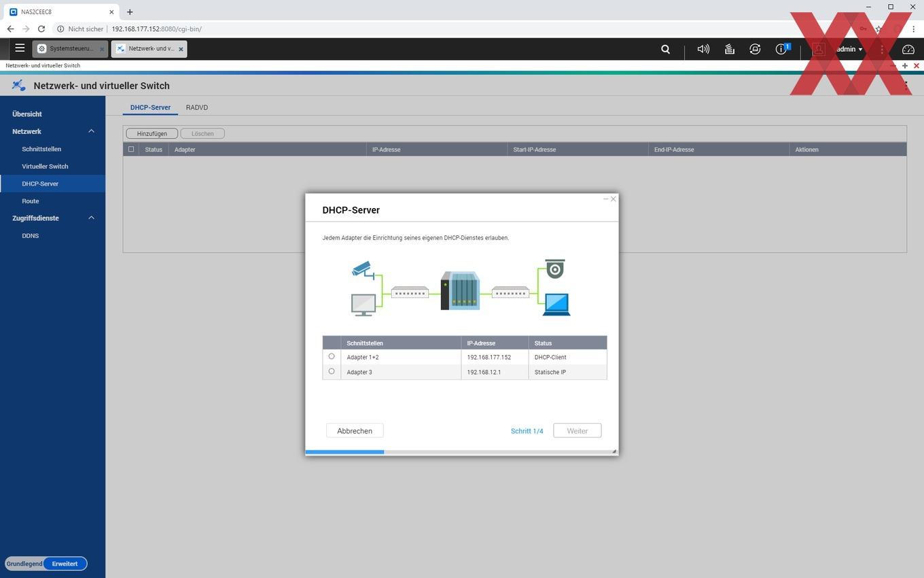Click the Adapter 3 row label

359,372
